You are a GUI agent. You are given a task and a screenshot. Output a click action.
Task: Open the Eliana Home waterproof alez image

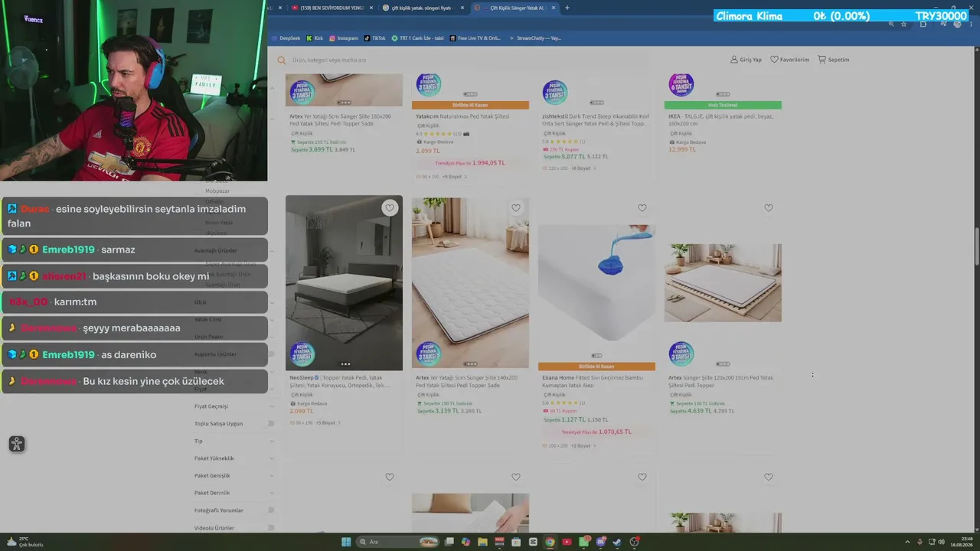[x=596, y=282]
